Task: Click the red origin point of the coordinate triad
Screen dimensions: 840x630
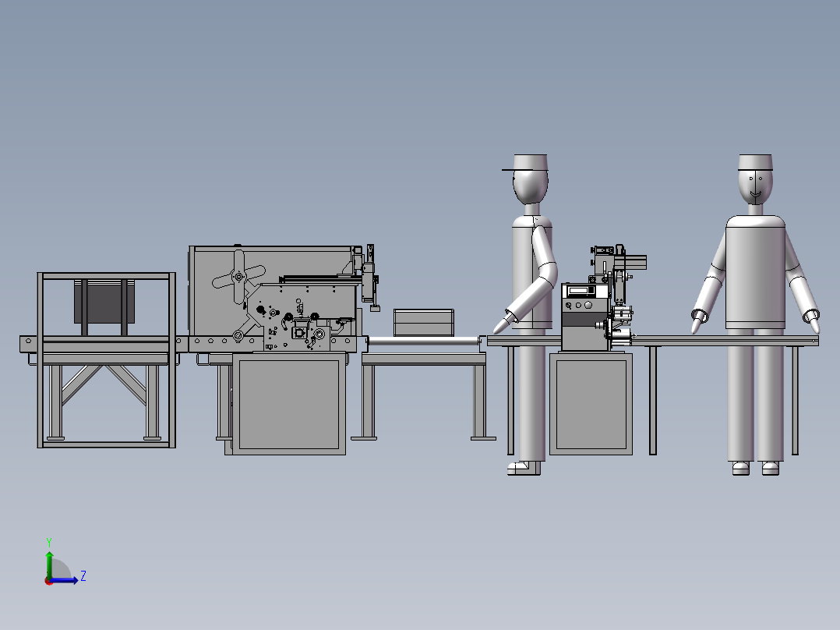Action: click(48, 582)
